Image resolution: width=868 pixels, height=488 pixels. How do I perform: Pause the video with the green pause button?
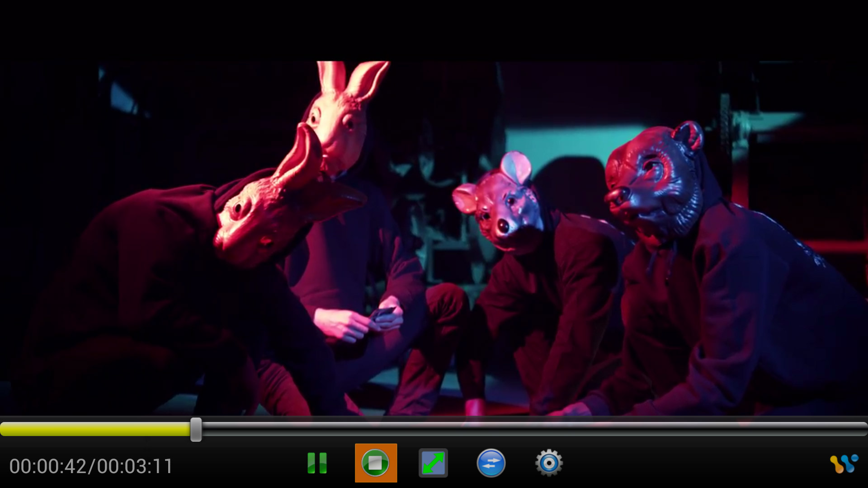point(317,463)
